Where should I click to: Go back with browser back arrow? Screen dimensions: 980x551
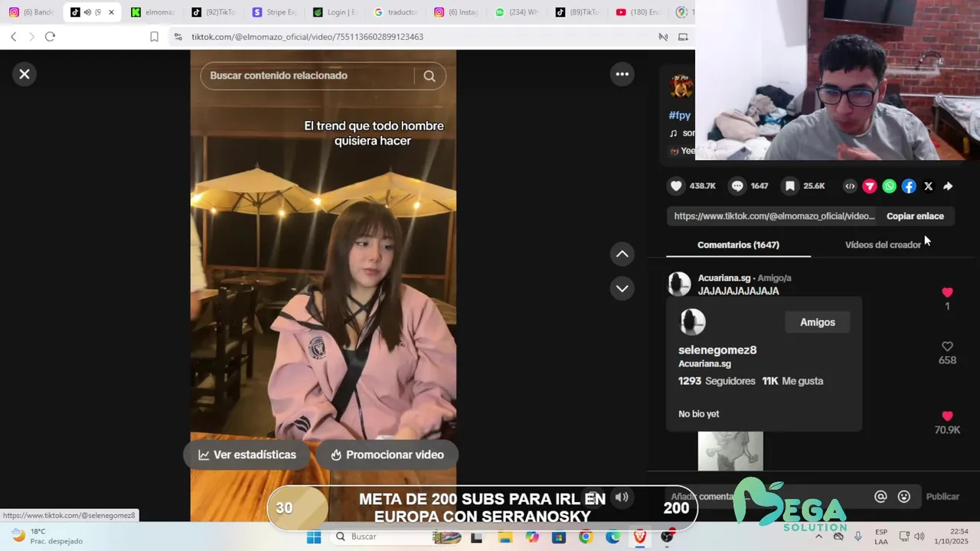click(x=14, y=37)
